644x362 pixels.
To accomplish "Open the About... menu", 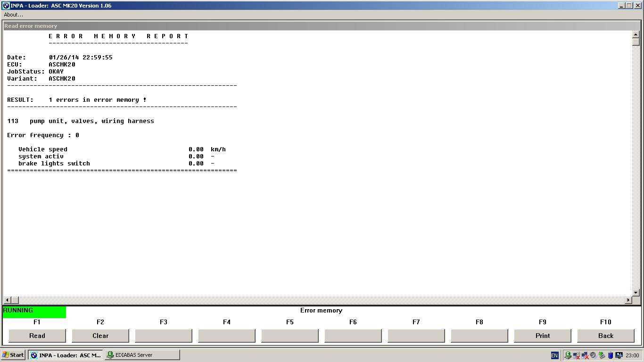I will tap(14, 15).
